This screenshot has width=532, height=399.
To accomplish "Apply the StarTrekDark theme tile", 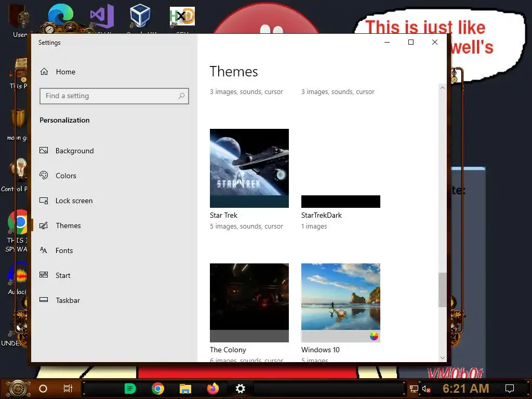I will [x=341, y=168].
